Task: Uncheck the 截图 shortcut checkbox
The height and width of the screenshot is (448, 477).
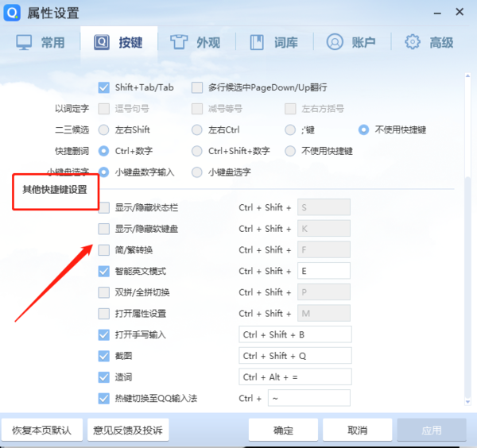Action: coord(103,356)
